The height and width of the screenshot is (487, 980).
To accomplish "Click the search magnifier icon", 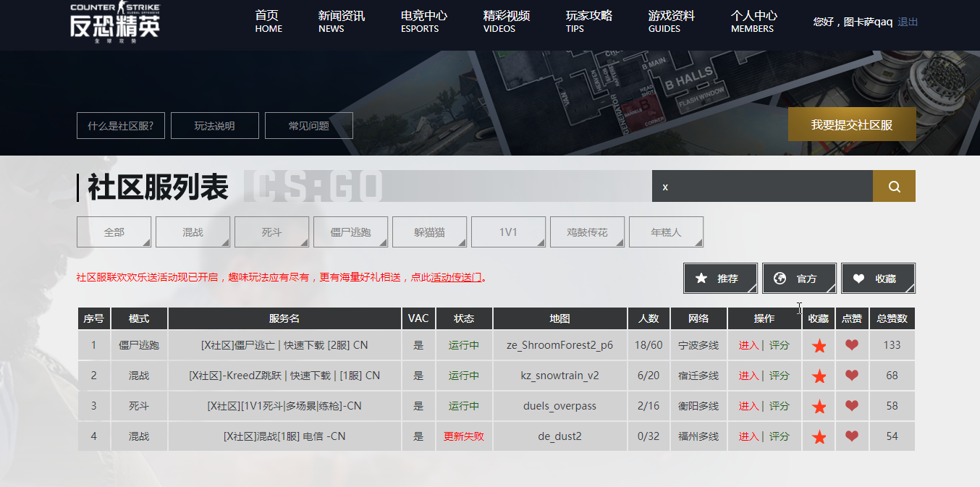I will click(x=894, y=186).
